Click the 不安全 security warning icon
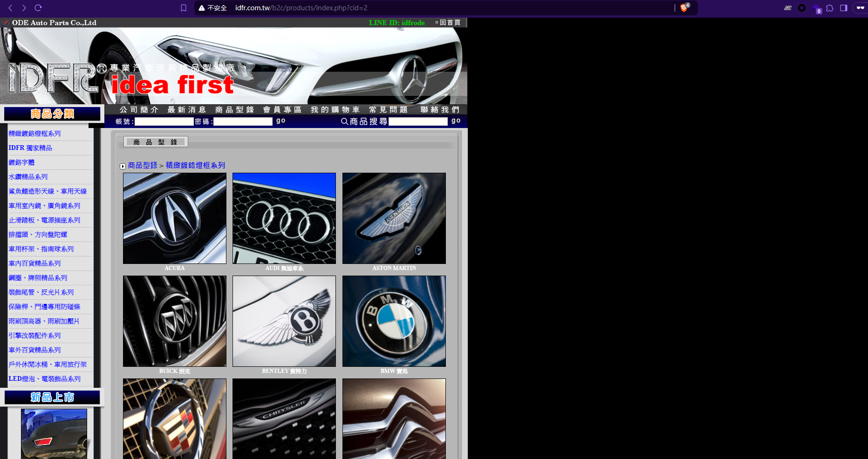868x459 pixels. [202, 8]
